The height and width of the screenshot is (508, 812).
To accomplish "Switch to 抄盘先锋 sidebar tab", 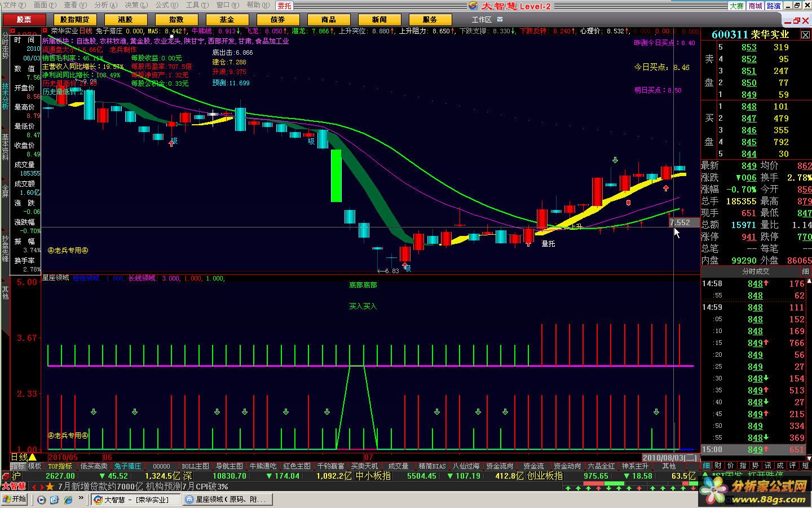I will pyautogui.click(x=5, y=248).
